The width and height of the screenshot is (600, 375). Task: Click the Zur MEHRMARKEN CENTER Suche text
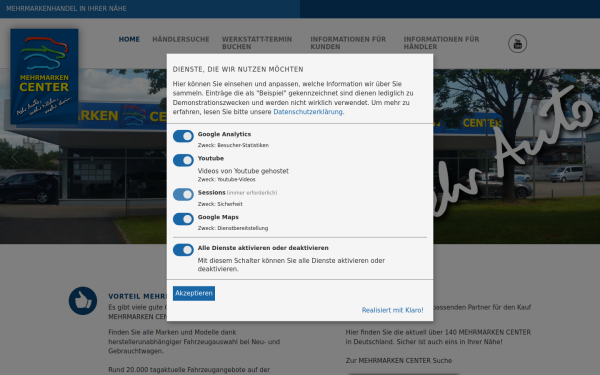tap(399, 360)
